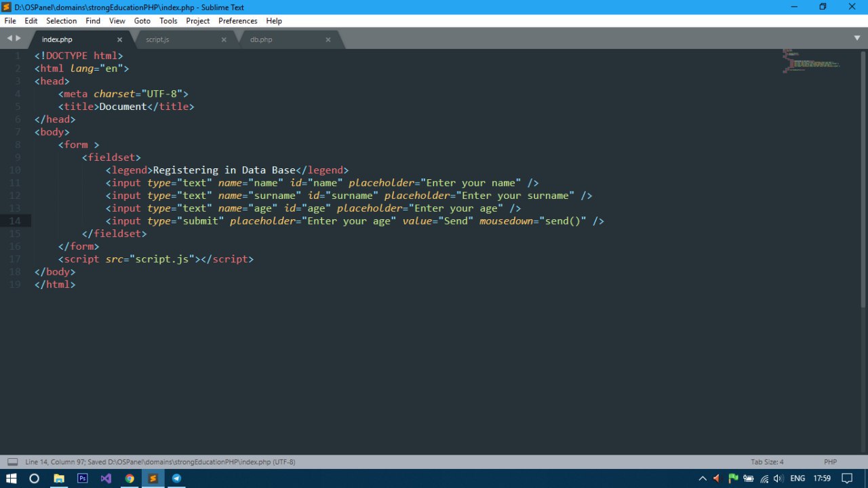The height and width of the screenshot is (488, 868).
Task: Open the File menu
Action: tap(9, 21)
